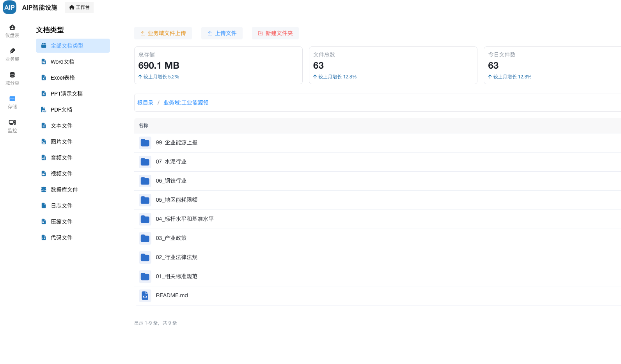Open the 06_钢铁行业 folder
Screen dimensions: 621x364
coord(171,181)
